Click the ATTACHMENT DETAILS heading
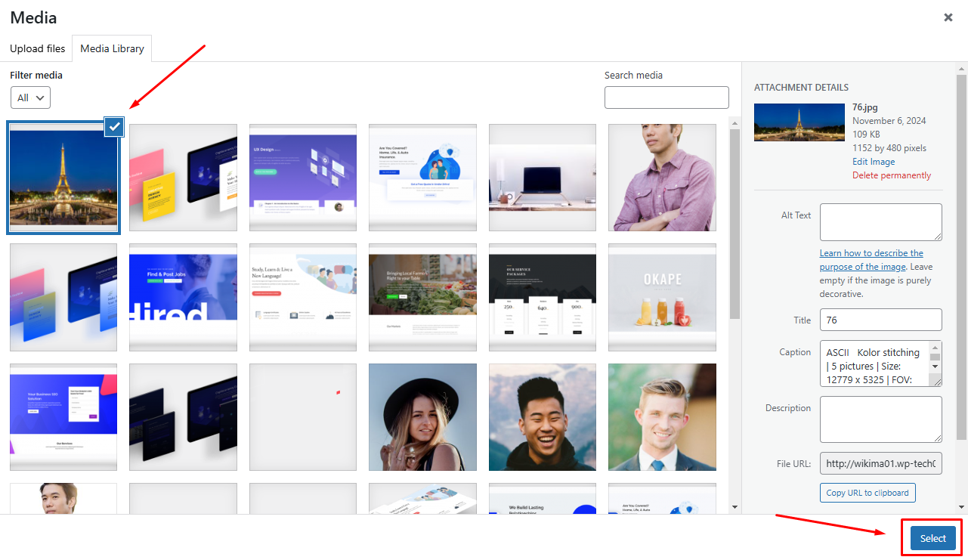Viewport: 968px width, 560px height. [801, 88]
